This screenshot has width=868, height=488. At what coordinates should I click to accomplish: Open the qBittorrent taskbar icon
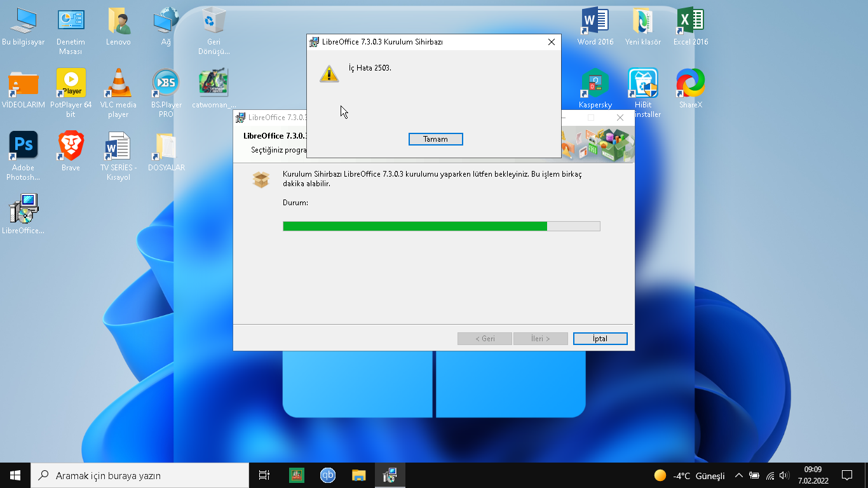coord(328,475)
